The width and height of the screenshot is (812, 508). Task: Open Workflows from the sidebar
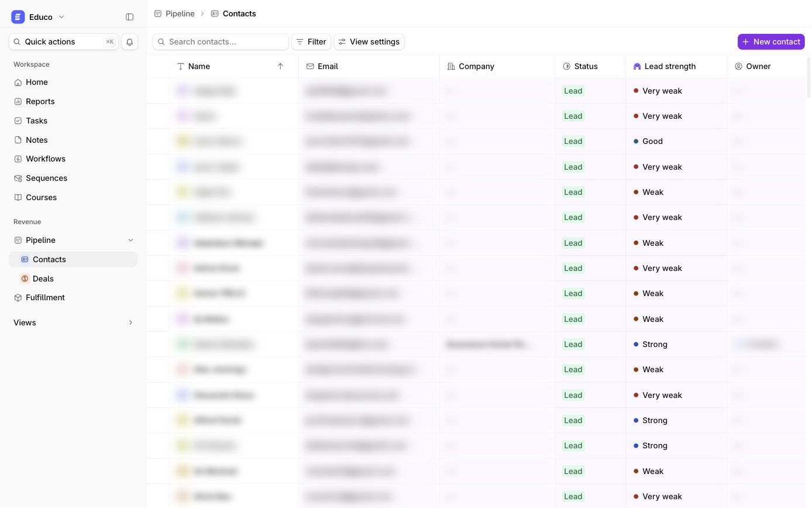click(73, 159)
